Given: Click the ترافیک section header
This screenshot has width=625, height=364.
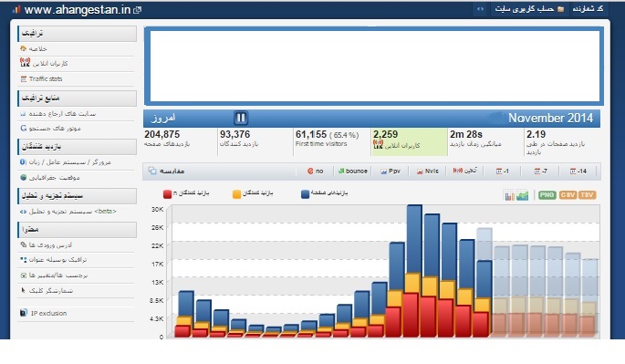Looking at the screenshot, I should pyautogui.click(x=77, y=34).
